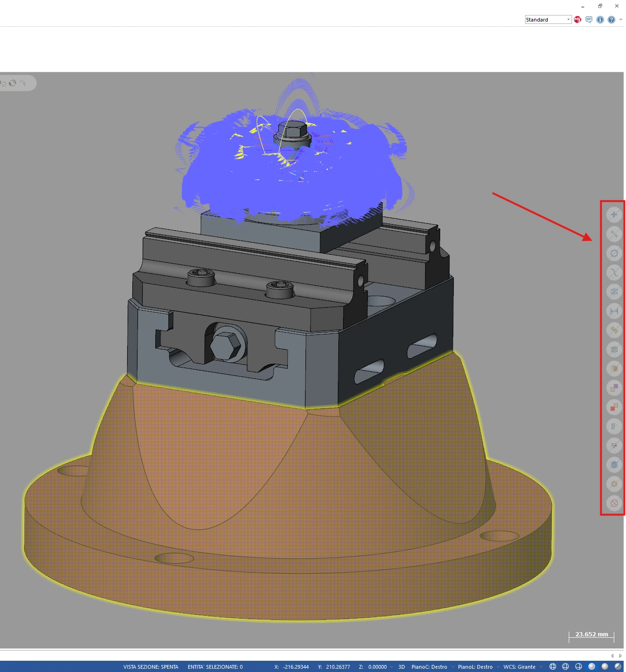This screenshot has width=626, height=672.
Task: Click the info button in title area
Action: (x=600, y=20)
